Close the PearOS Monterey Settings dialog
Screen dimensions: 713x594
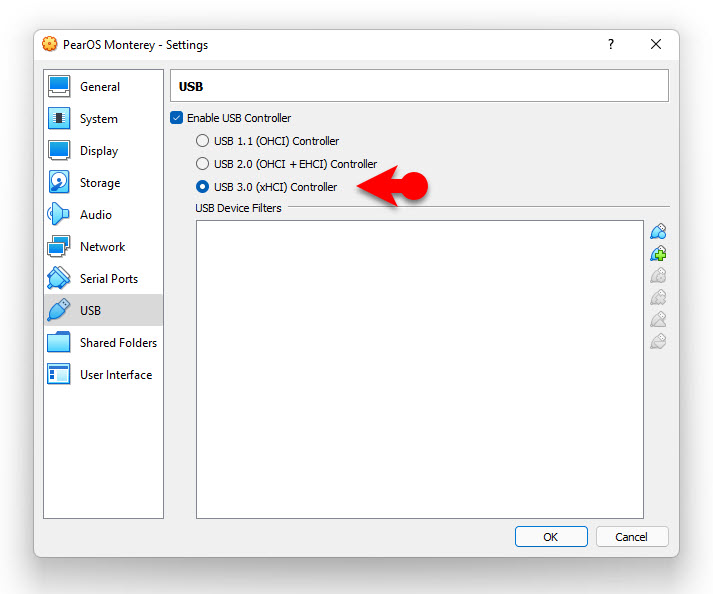pos(656,44)
